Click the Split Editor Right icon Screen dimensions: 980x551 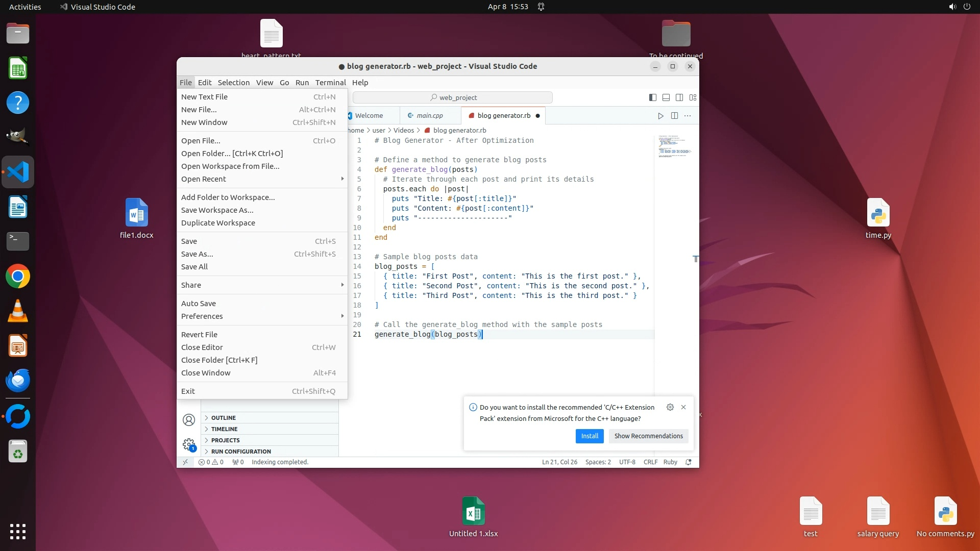coord(674,116)
